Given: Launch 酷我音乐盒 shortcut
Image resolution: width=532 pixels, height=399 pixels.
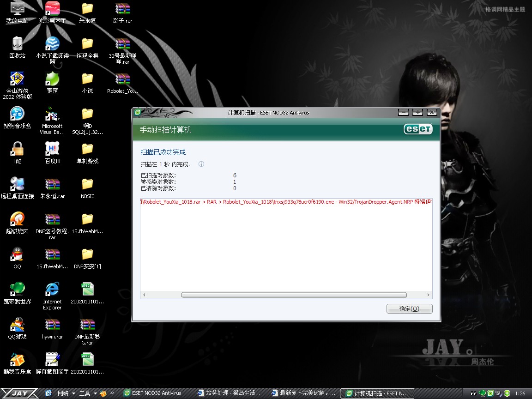Looking at the screenshot, I should click(17, 363).
